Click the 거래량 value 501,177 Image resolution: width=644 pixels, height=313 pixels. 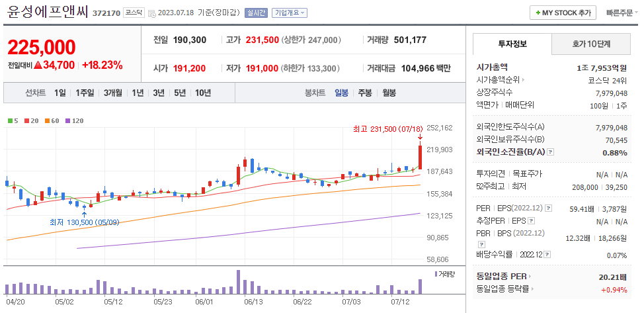click(410, 40)
